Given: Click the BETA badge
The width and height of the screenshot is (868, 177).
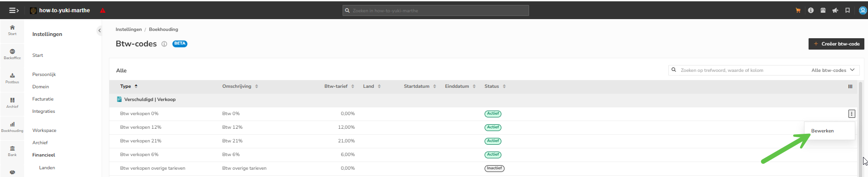Looking at the screenshot, I should click(x=180, y=44).
